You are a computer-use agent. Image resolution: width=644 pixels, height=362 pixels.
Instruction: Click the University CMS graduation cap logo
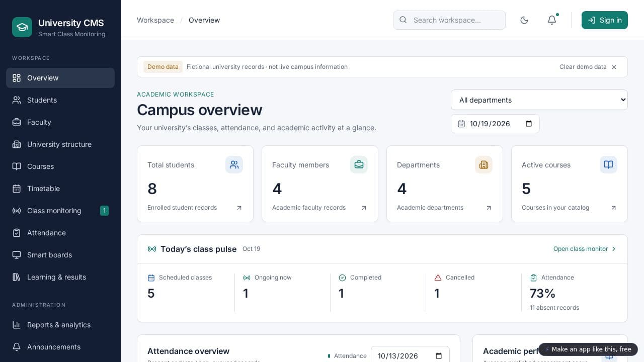pos(22,27)
